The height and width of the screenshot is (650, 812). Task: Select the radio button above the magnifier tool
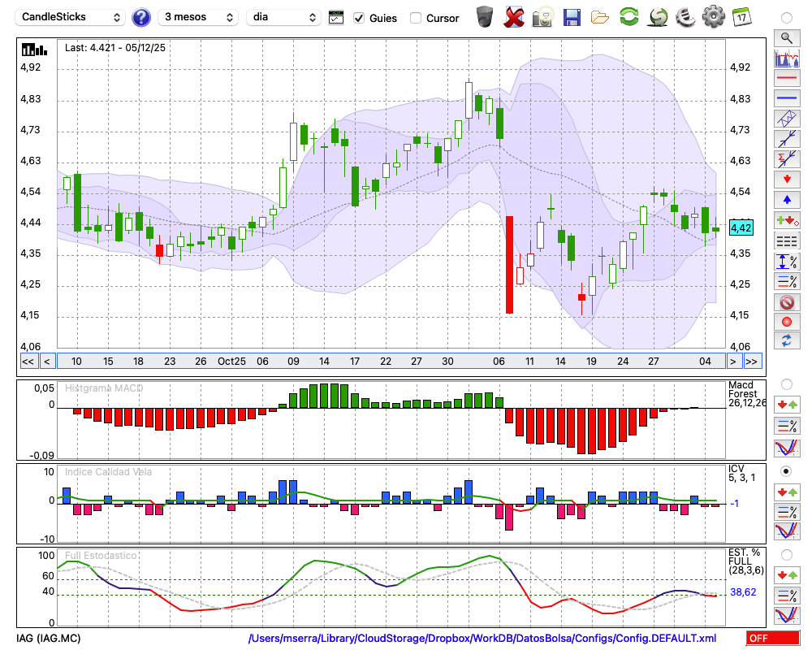[x=787, y=18]
